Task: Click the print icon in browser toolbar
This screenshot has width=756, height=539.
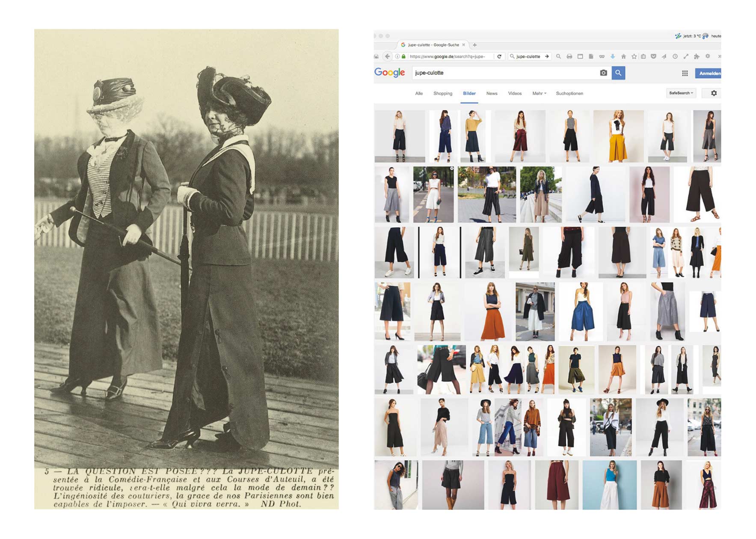Action: tap(569, 56)
